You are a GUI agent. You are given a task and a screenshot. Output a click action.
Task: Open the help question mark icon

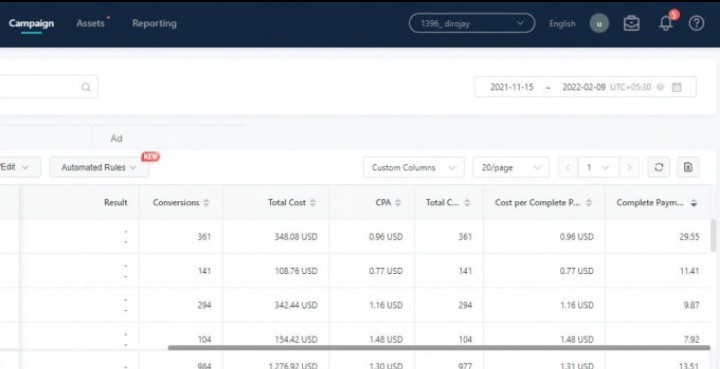696,23
